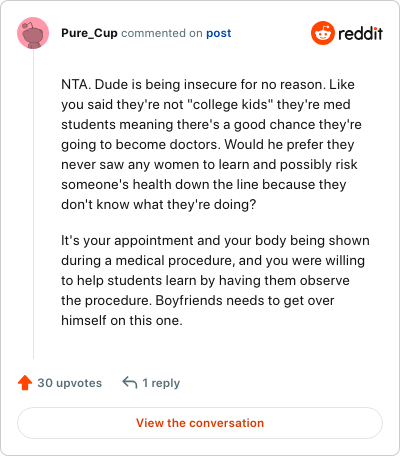The width and height of the screenshot is (400, 456).
Task: Click the "reddit" wordmark text
Action: click(x=360, y=33)
